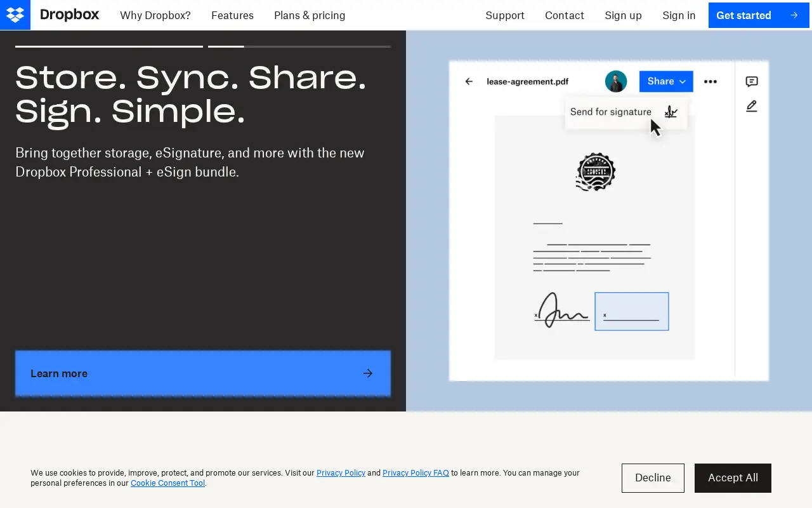Open the Privacy Policy link
The height and width of the screenshot is (508, 812).
(x=341, y=473)
